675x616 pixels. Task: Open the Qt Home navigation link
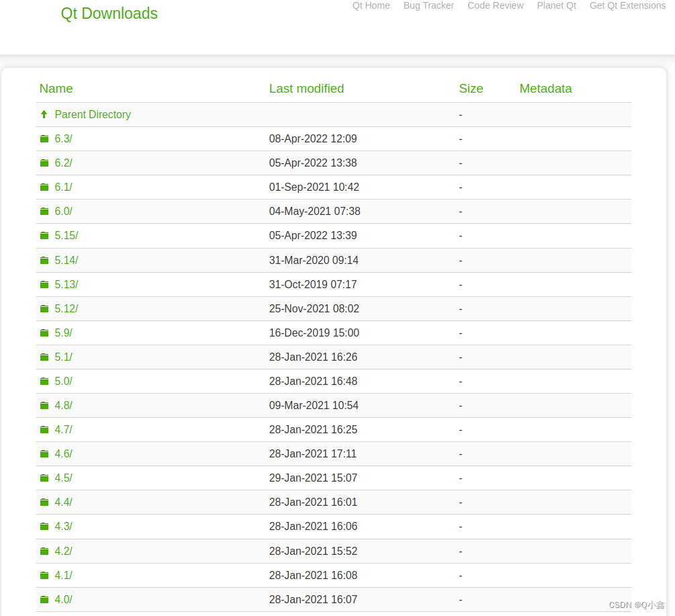371,5
